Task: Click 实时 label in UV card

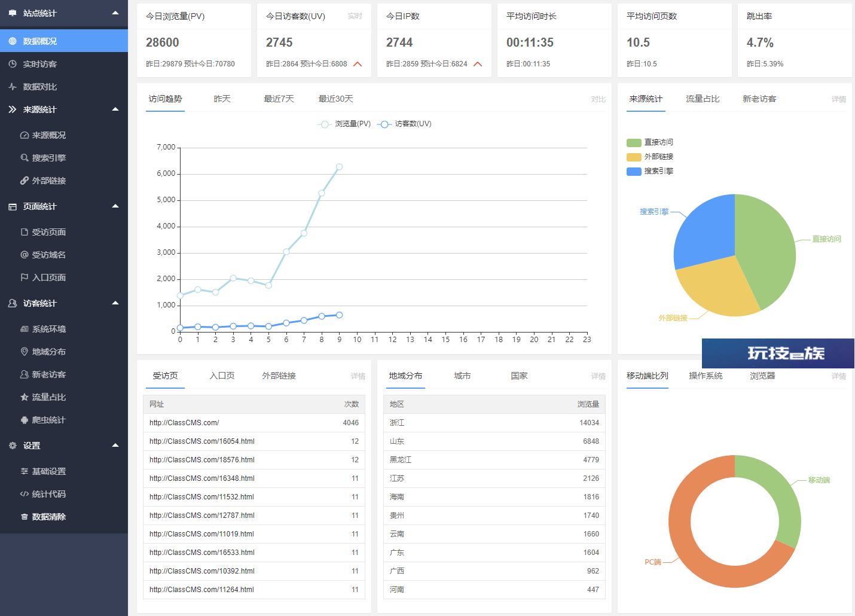Action: point(355,16)
